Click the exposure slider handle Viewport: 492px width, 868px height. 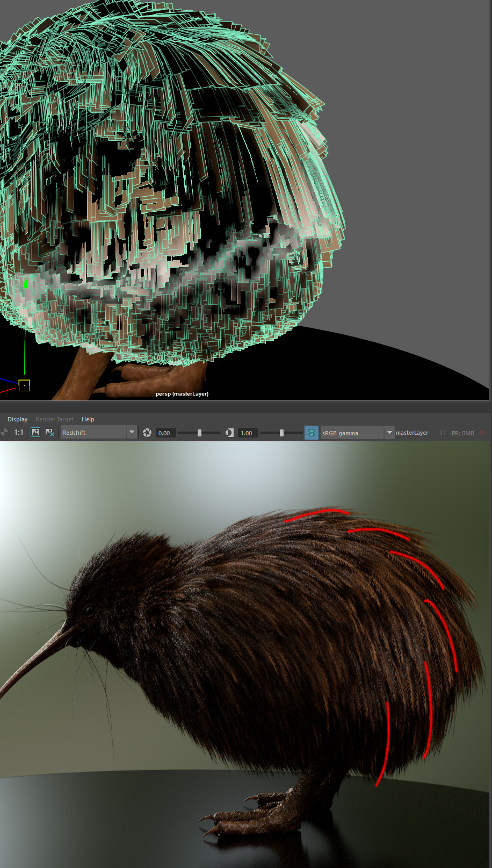click(x=199, y=433)
